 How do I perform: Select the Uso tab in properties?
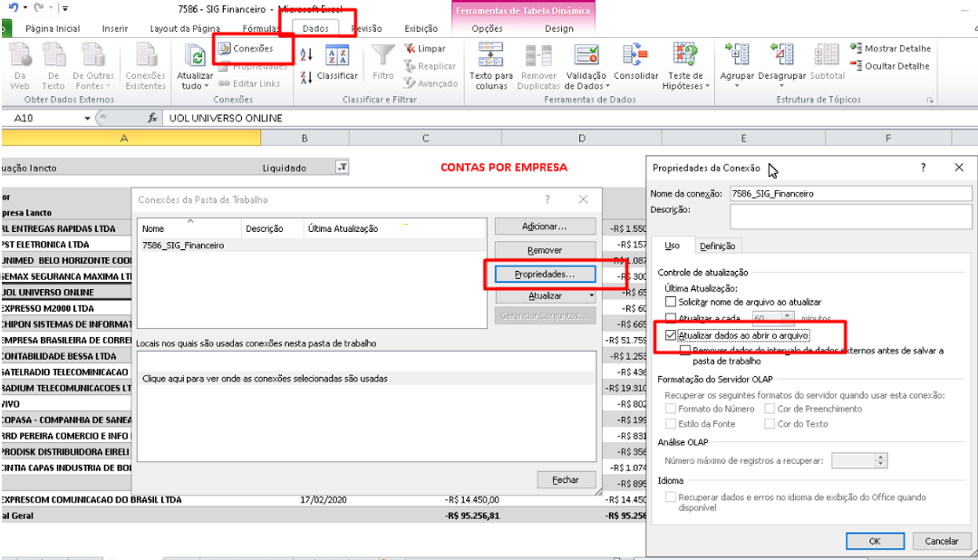tap(672, 246)
